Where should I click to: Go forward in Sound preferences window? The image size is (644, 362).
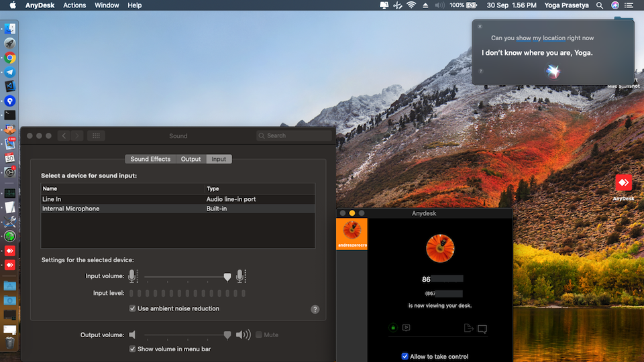tap(76, 136)
